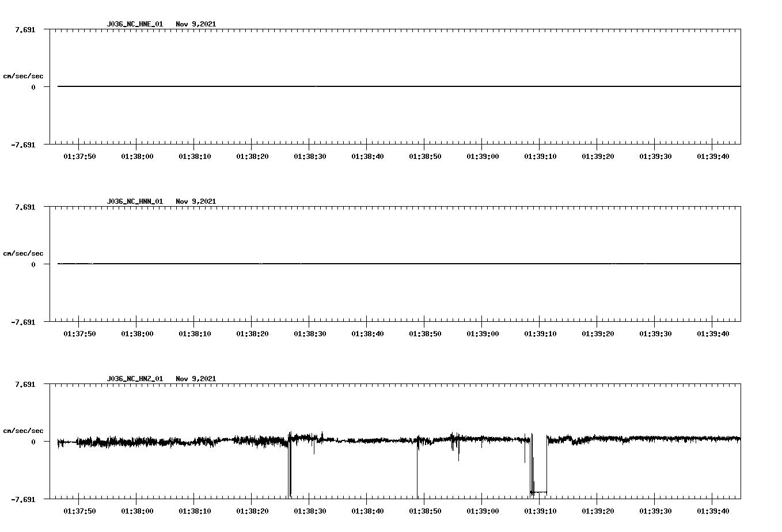Click the -7.691 lower limit on HNZ plot
The height and width of the screenshot is (532, 782).
click(23, 500)
